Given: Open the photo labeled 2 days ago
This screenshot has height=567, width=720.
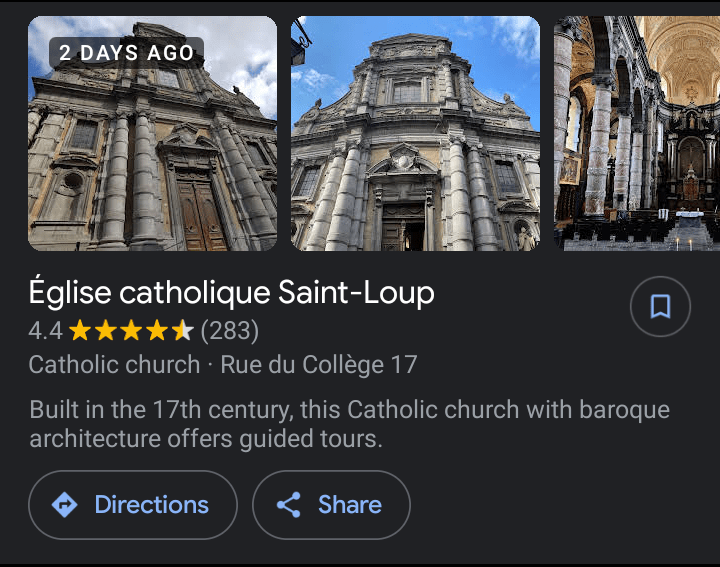Looking at the screenshot, I should point(152,150).
